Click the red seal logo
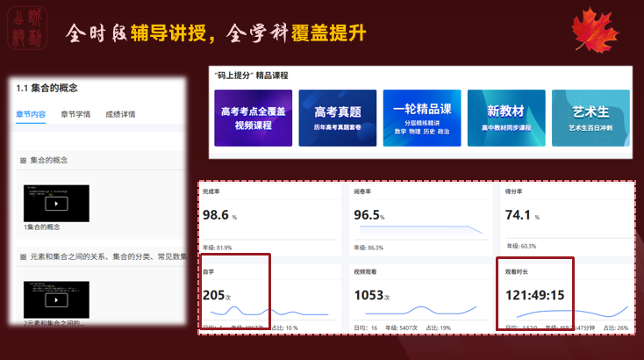644x360 pixels. tap(27, 28)
